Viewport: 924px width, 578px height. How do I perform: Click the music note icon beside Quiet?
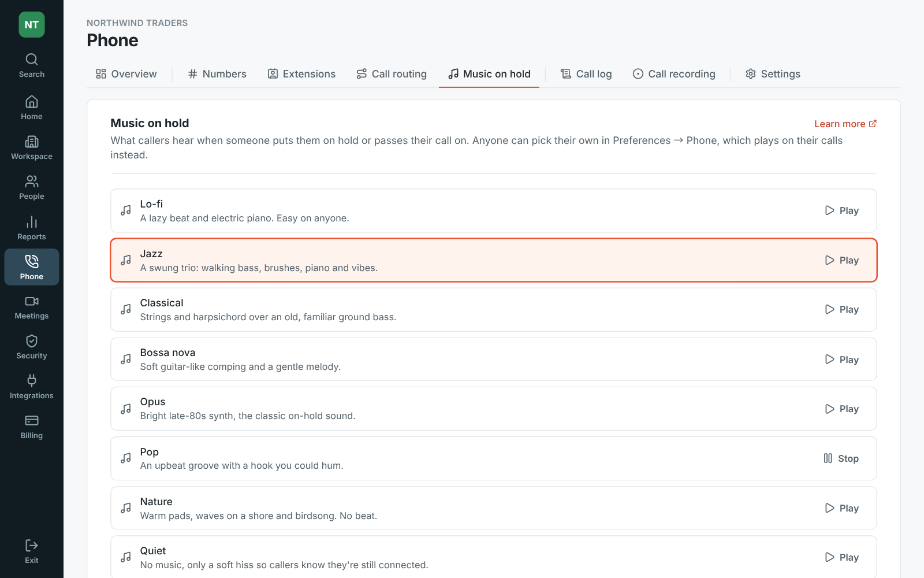pyautogui.click(x=126, y=557)
